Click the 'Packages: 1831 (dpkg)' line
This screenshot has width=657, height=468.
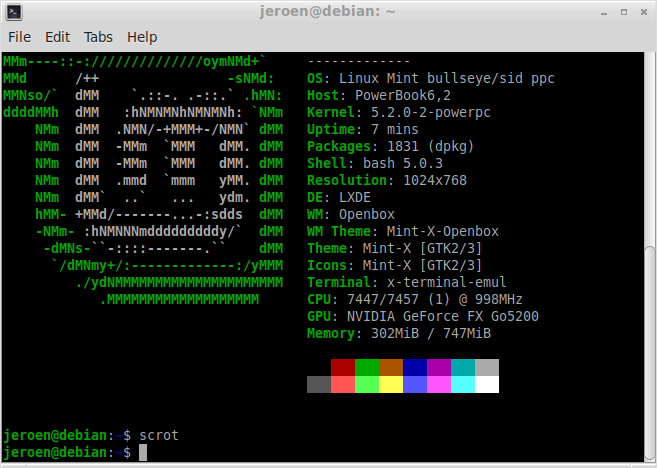pyautogui.click(x=391, y=146)
